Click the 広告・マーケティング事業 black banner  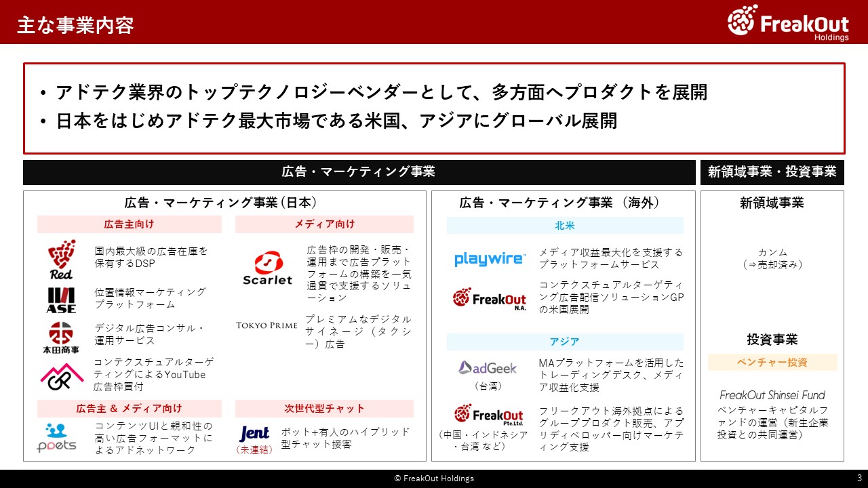(359, 172)
